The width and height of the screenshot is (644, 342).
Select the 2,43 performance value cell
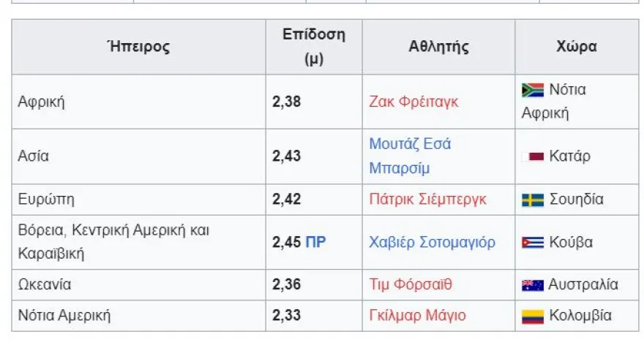(x=286, y=156)
